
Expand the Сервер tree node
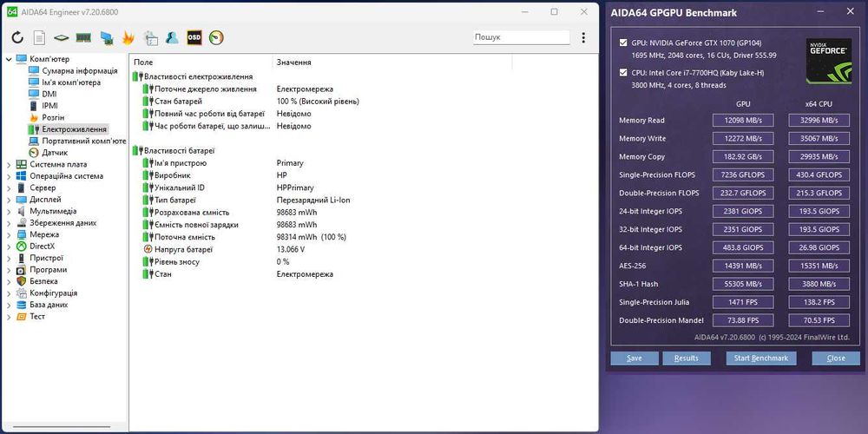9,187
